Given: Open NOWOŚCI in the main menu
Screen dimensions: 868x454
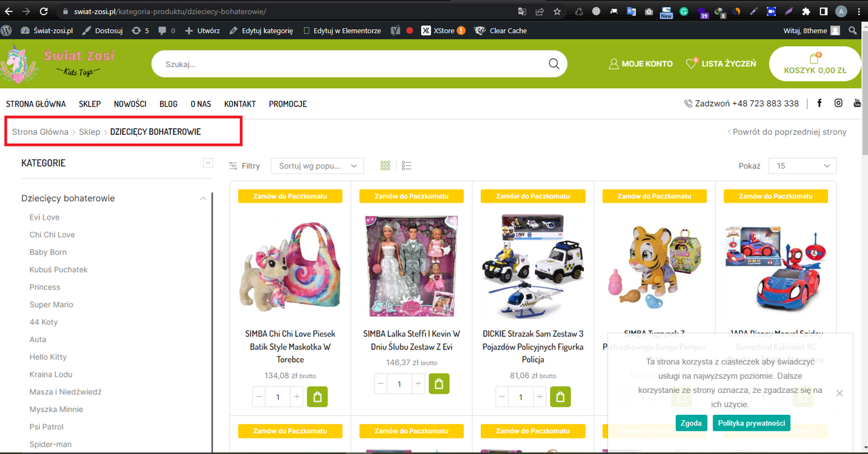Looking at the screenshot, I should coord(130,104).
